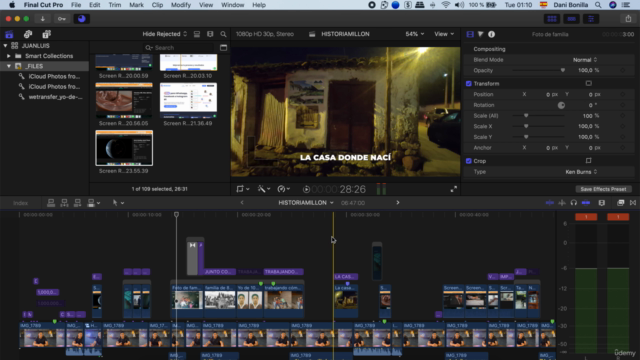This screenshot has width=640, height=360.
Task: Open the Clip menu
Action: point(157,5)
